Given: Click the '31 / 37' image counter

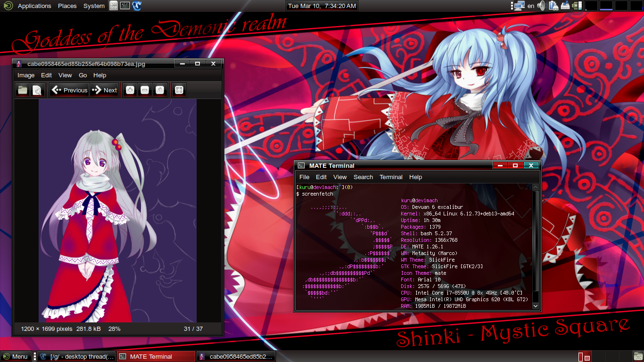Looking at the screenshot, I should pos(193,329).
